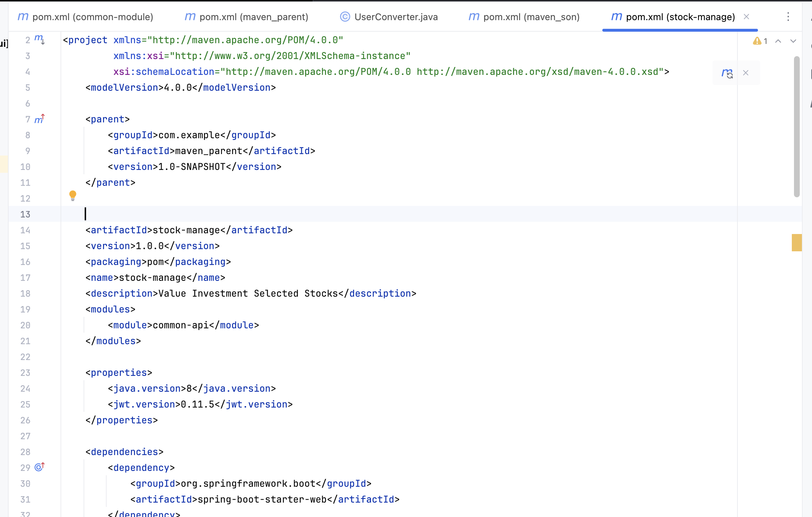This screenshot has width=812, height=517.
Task: Click the maven_parent artifactId text
Action: [208, 151]
